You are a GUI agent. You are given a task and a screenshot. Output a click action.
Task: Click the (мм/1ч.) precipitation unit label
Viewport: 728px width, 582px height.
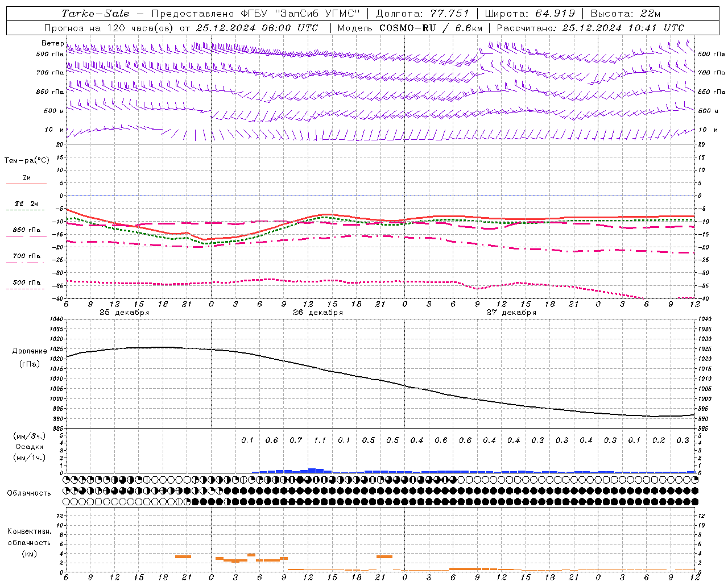click(x=30, y=458)
